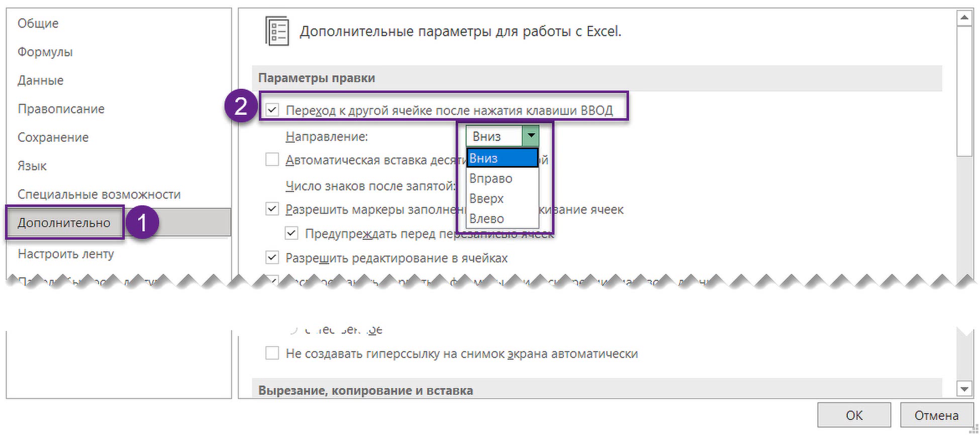
Task: Open the Общие settings category
Action: tap(38, 24)
